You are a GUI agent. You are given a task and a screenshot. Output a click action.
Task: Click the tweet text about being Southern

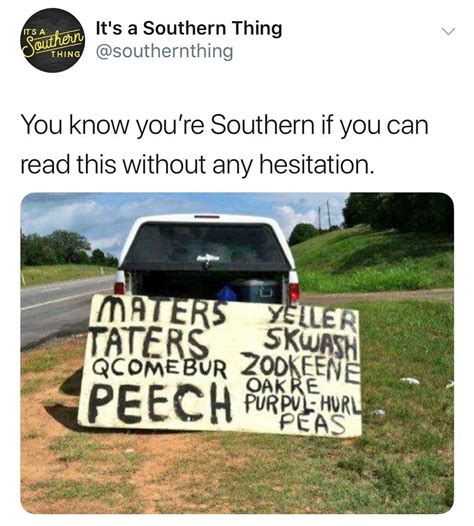click(x=224, y=145)
